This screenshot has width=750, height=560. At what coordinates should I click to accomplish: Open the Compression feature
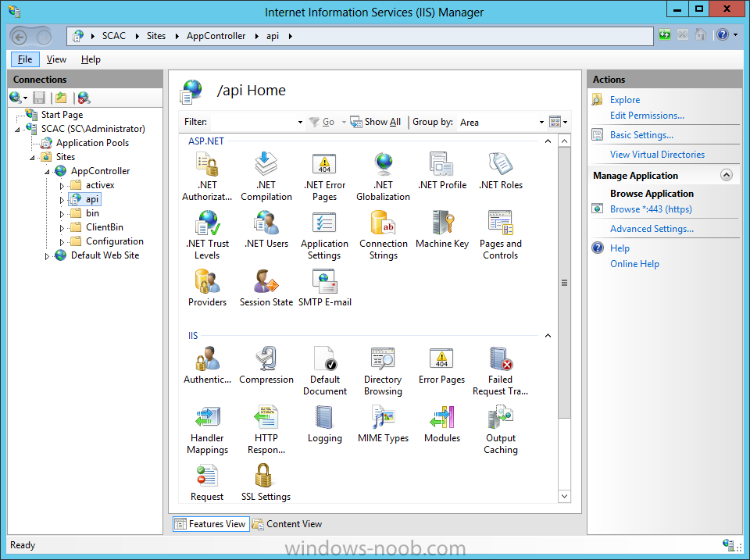(x=266, y=366)
